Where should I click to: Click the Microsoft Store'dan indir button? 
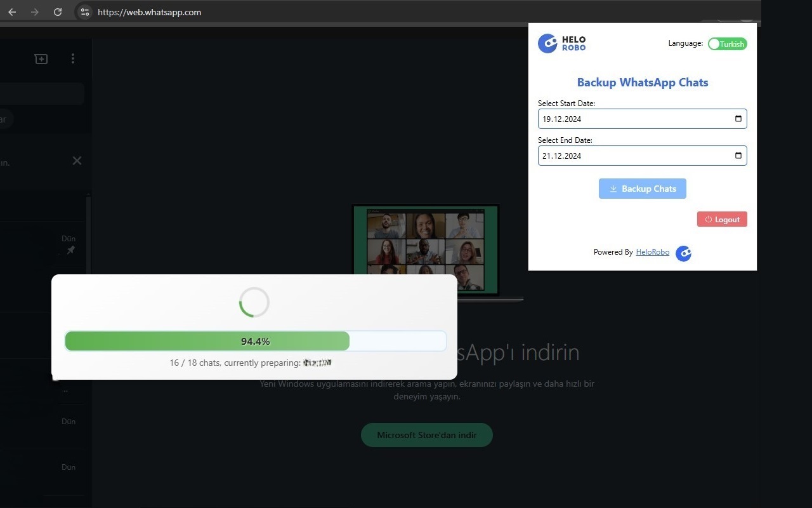pos(427,435)
